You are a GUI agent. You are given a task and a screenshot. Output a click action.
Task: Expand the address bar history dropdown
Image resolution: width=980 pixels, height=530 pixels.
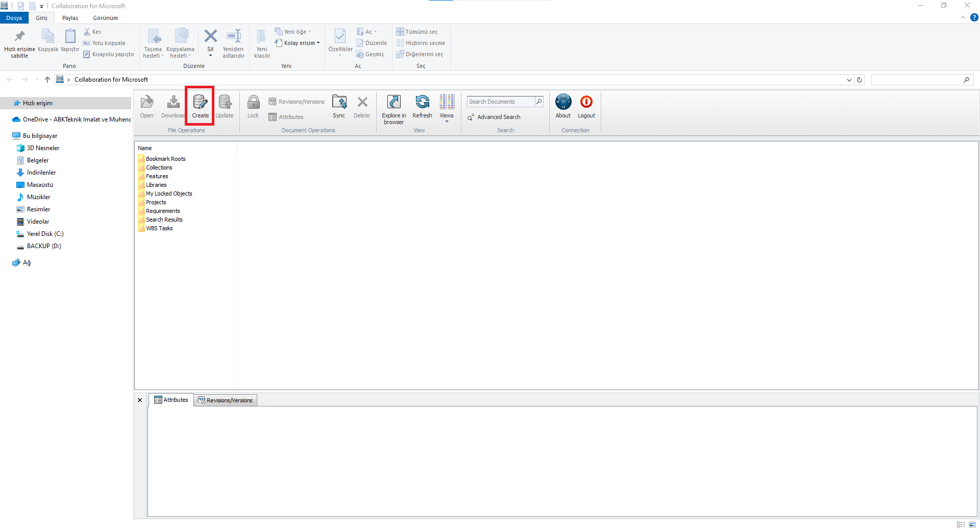tap(849, 80)
